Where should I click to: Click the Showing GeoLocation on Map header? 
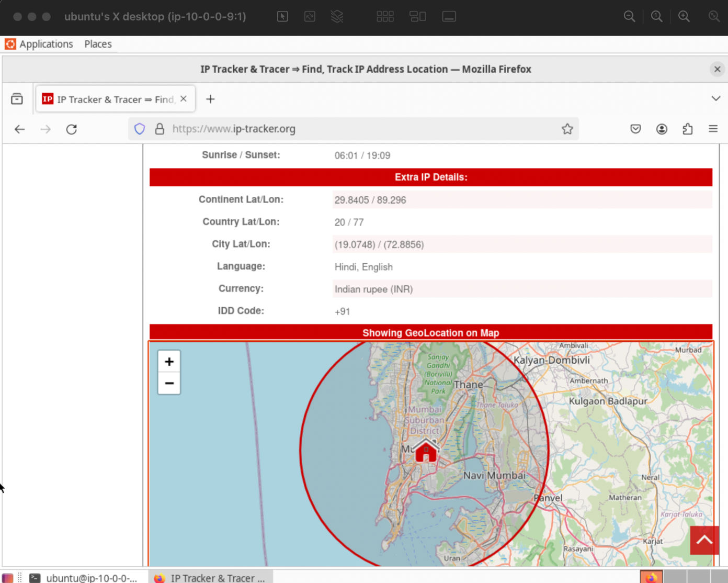tap(431, 333)
